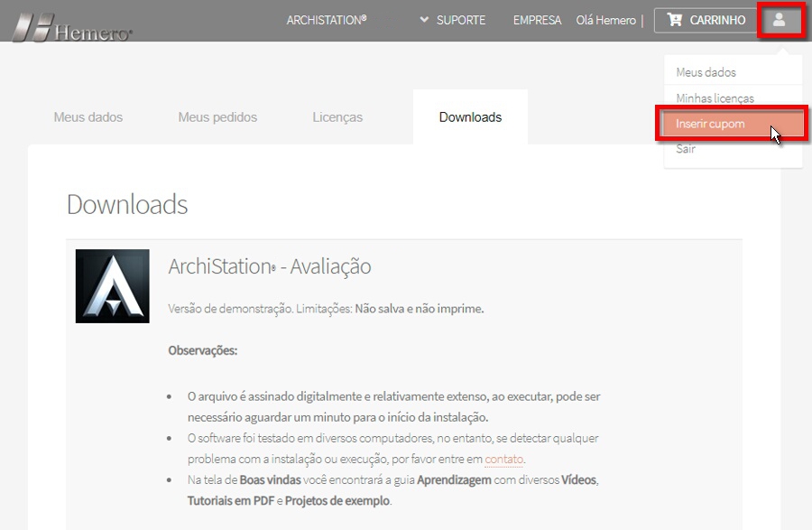
Task: Click the 'Não salva e não imprime' text
Action: coord(420,309)
